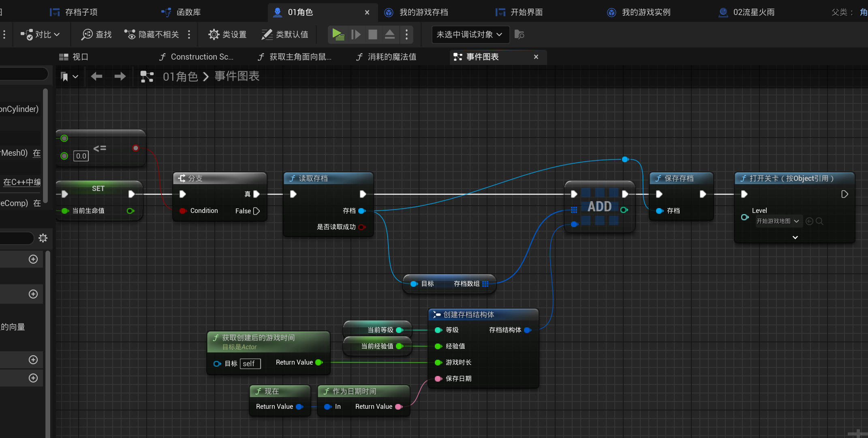This screenshot has width=868, height=438.
Task: Click the Eject icon in toolbar
Action: [389, 34]
